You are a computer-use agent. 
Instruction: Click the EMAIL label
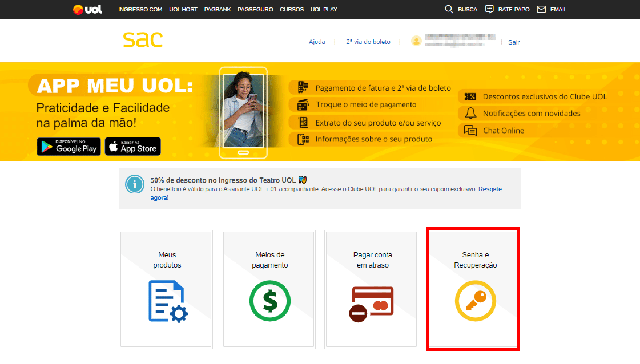[x=558, y=9]
